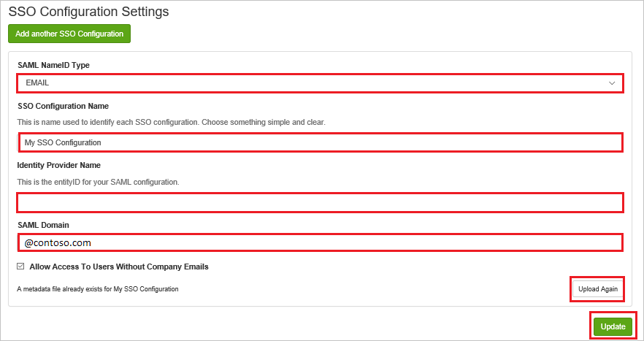The image size is (644, 341).
Task: Click the @contoso.com text in the SAML Domain box
Action: click(x=58, y=243)
